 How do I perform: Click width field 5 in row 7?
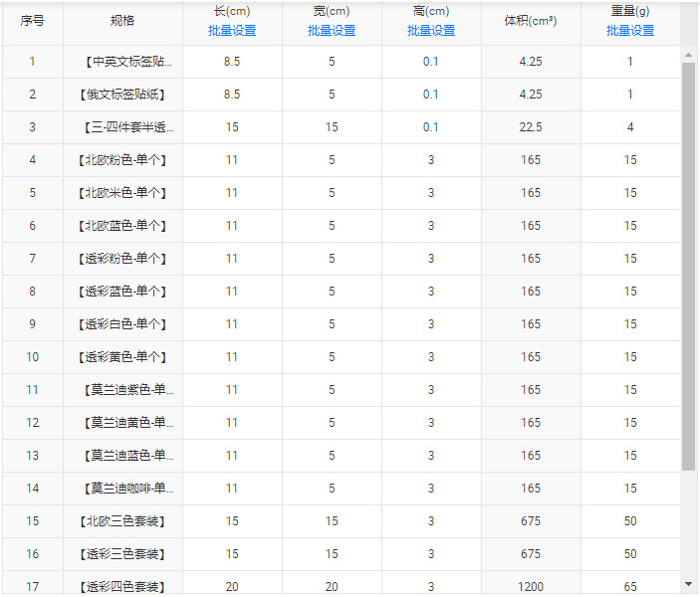point(332,259)
